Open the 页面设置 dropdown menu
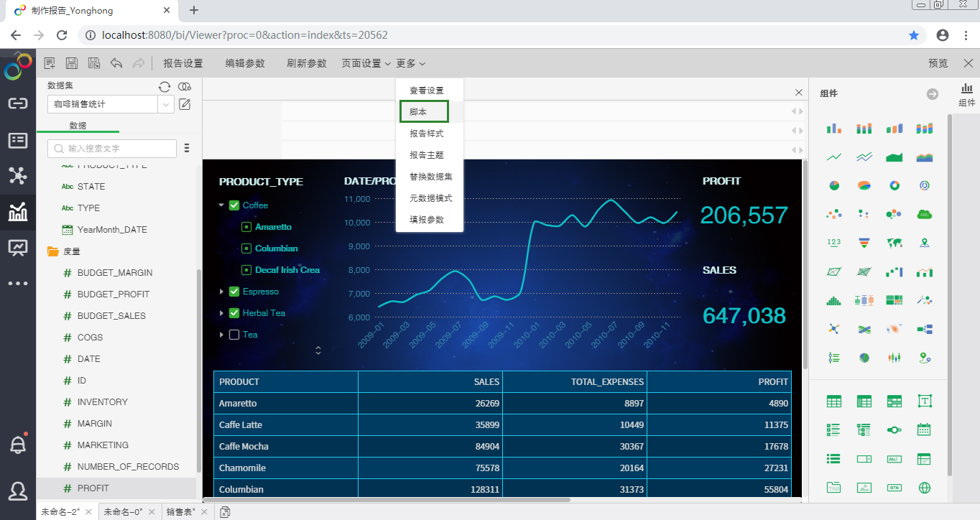This screenshot has height=520, width=980. [366, 63]
